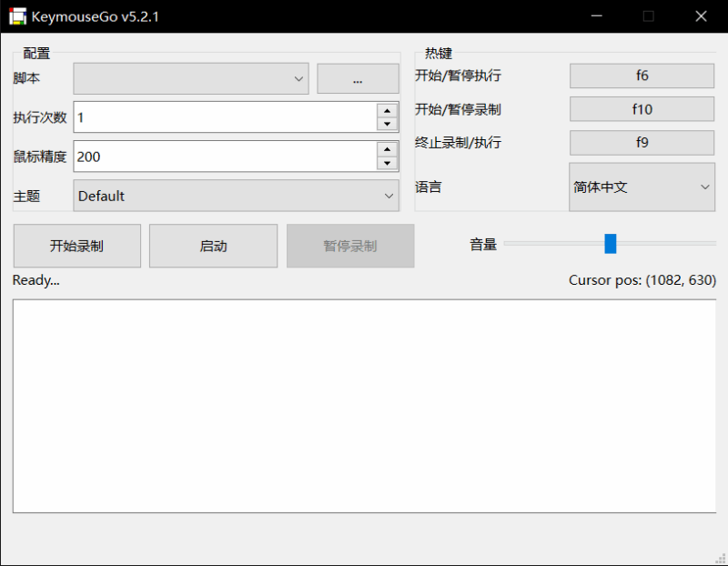Decrease 执行次数 with the down arrow

click(388, 124)
